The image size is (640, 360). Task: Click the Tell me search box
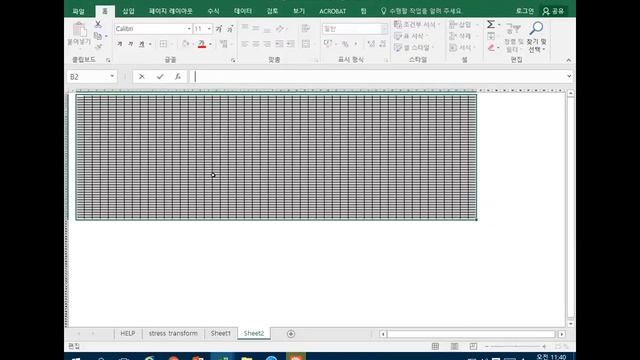point(421,11)
